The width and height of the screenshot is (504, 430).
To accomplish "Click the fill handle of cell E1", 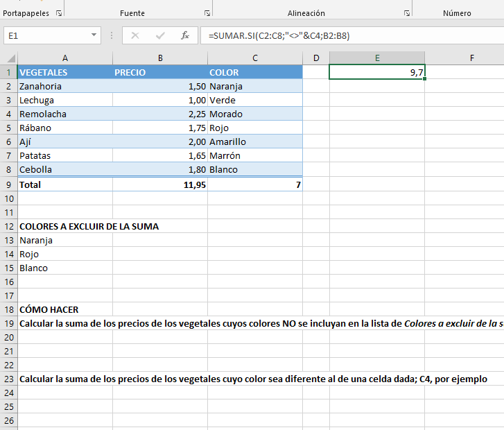I will point(424,79).
